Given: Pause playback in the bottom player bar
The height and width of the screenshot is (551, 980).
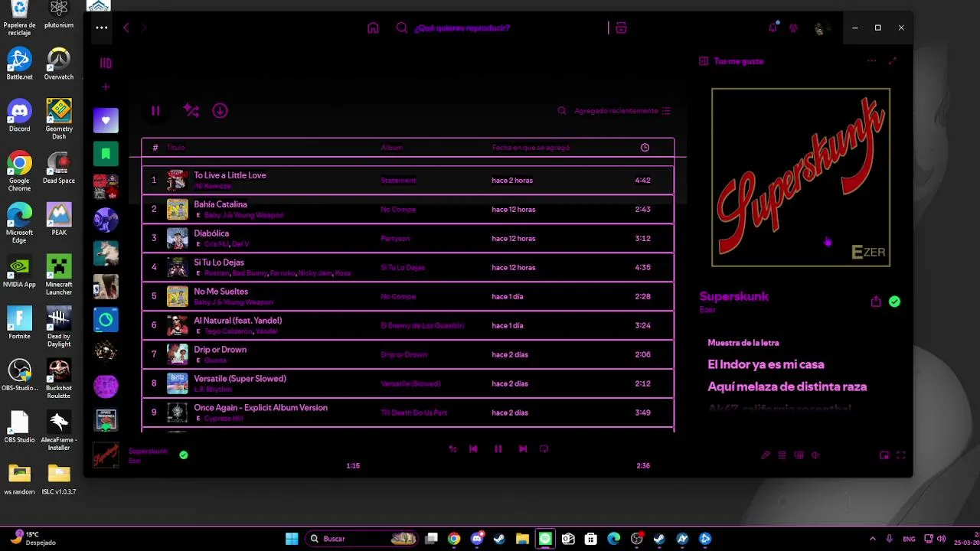Looking at the screenshot, I should (498, 449).
